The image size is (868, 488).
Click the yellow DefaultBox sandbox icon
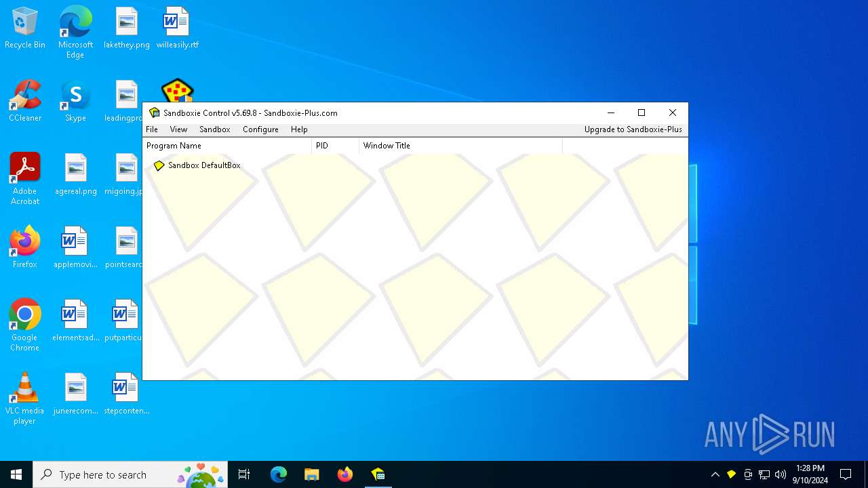point(159,165)
